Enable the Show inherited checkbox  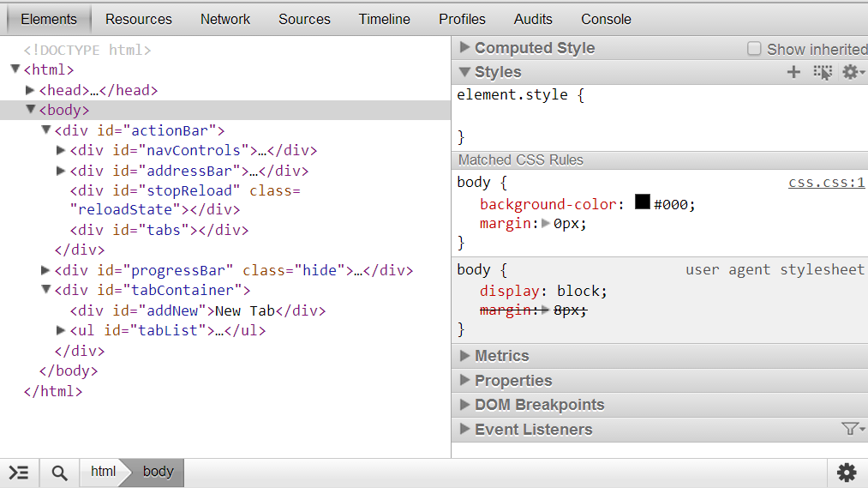[x=754, y=49]
